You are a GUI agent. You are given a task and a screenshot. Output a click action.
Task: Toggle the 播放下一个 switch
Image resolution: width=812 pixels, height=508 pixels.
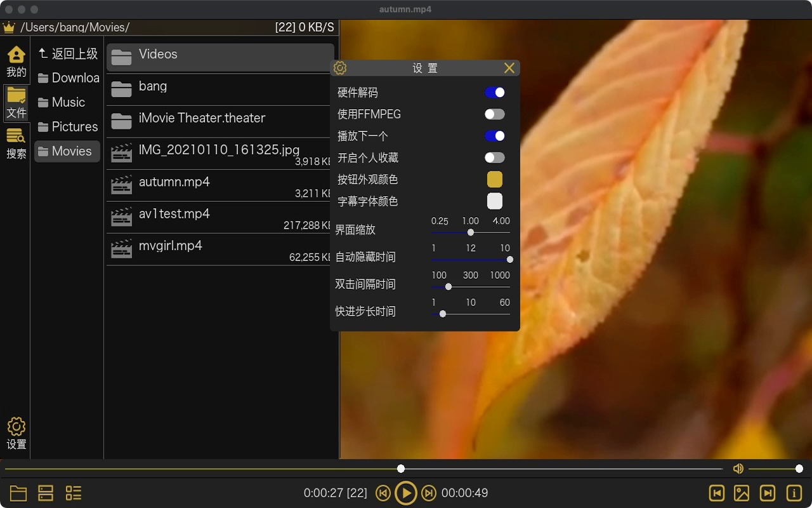[495, 136]
